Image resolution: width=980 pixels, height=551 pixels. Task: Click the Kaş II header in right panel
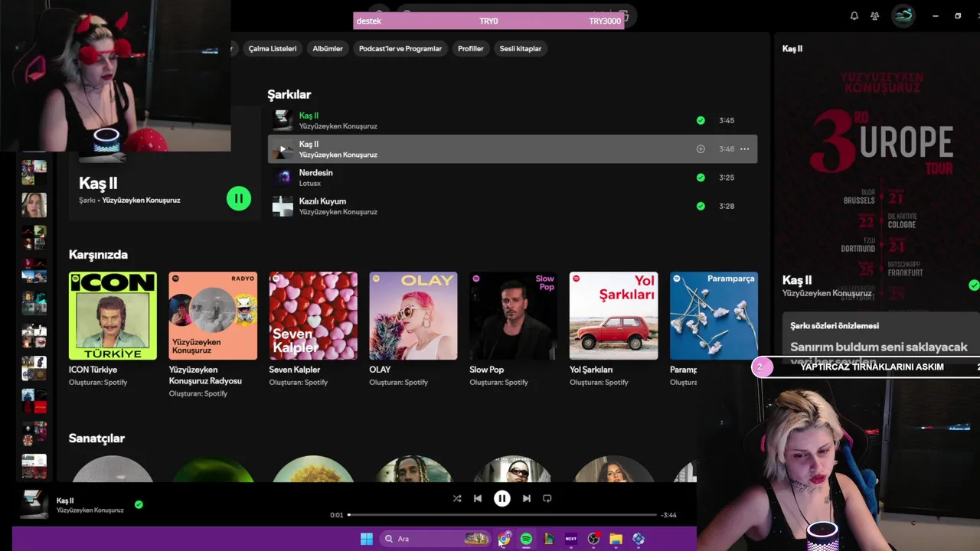[x=792, y=49]
